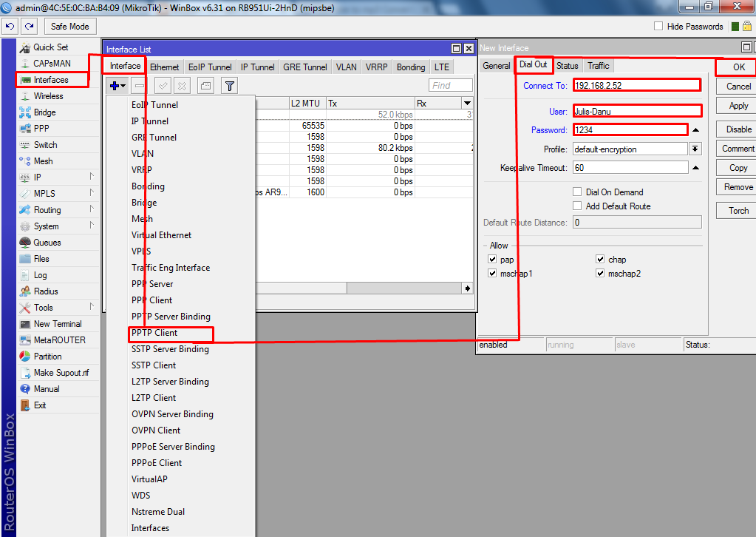Open Interfaces in the sidebar
This screenshot has height=537, width=756.
point(51,80)
